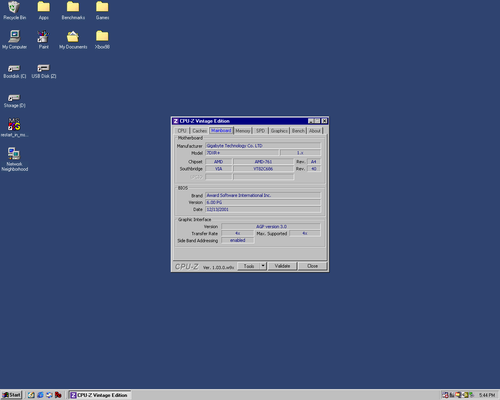
Task: Open the SPD tab
Action: (x=260, y=131)
